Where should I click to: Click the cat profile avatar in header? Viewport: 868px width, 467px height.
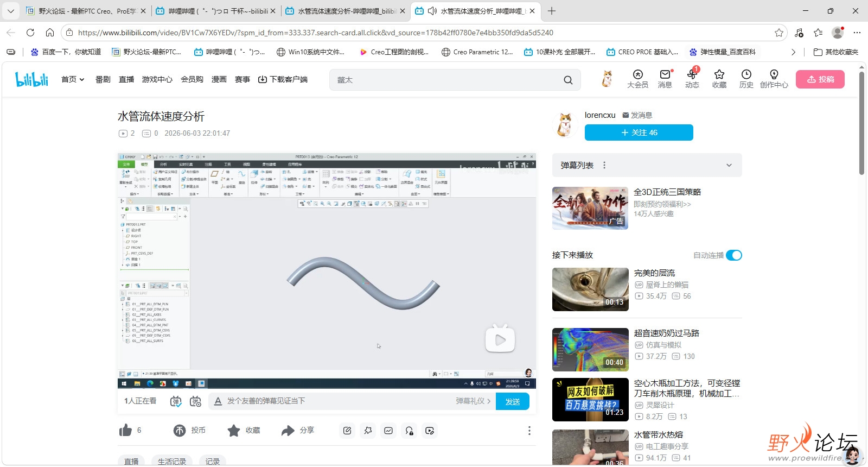tap(607, 79)
